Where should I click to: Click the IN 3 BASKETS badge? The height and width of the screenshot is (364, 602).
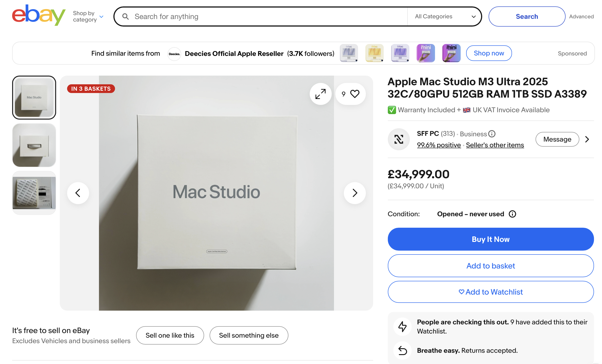pos(91,89)
